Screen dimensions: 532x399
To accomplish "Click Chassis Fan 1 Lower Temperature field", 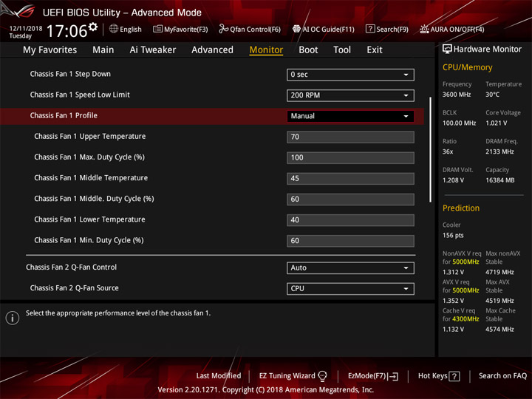I will click(x=350, y=220).
